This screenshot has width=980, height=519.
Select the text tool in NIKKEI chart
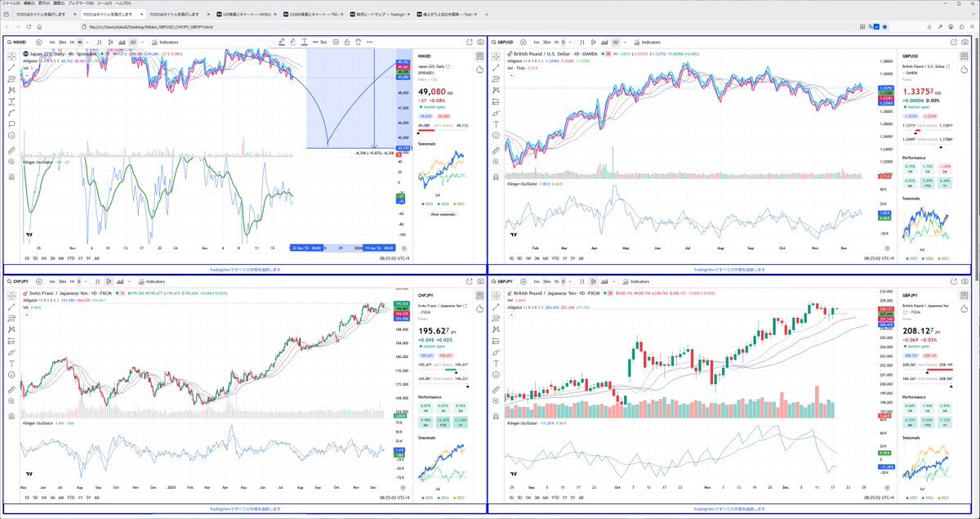[x=11, y=101]
